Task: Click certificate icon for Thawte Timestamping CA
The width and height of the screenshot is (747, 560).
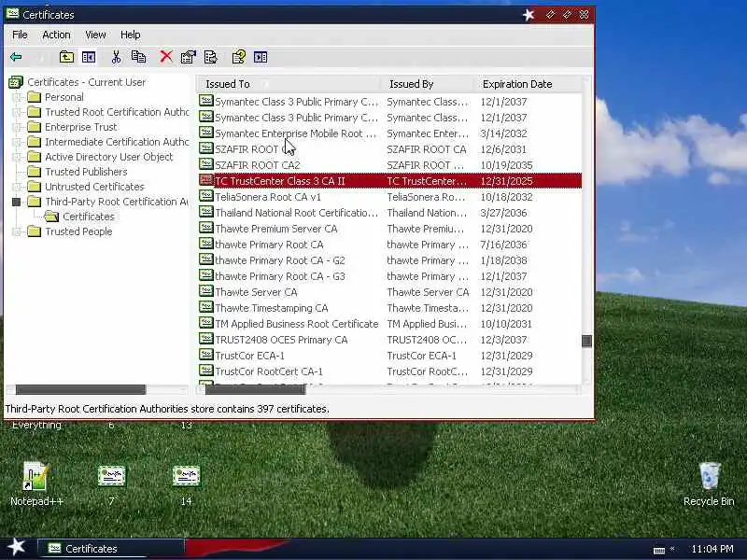Action: click(x=205, y=308)
